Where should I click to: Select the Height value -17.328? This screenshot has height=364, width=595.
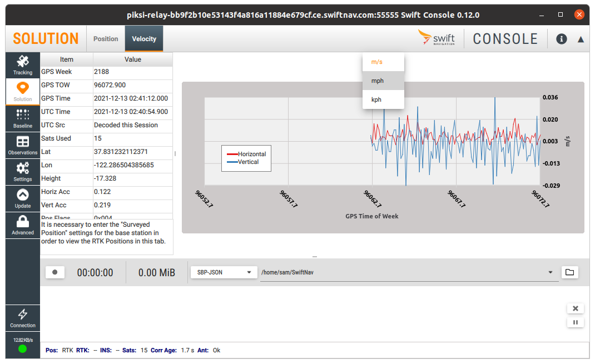(x=133, y=178)
